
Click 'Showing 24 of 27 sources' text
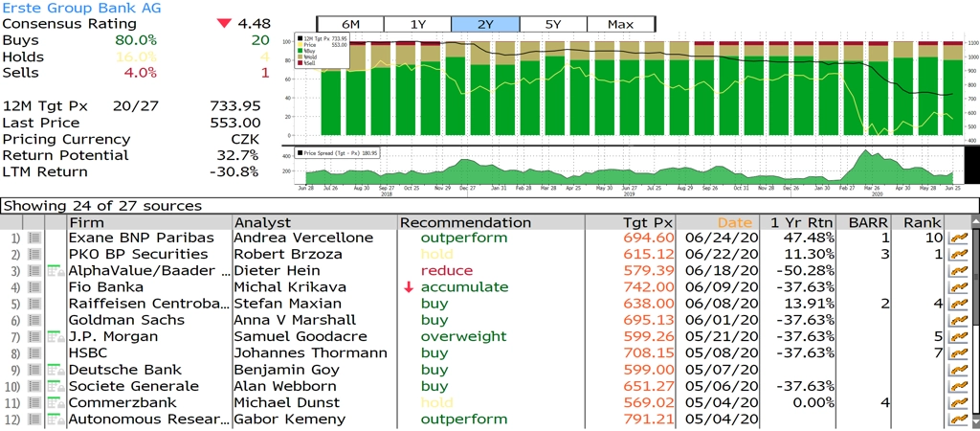click(102, 206)
